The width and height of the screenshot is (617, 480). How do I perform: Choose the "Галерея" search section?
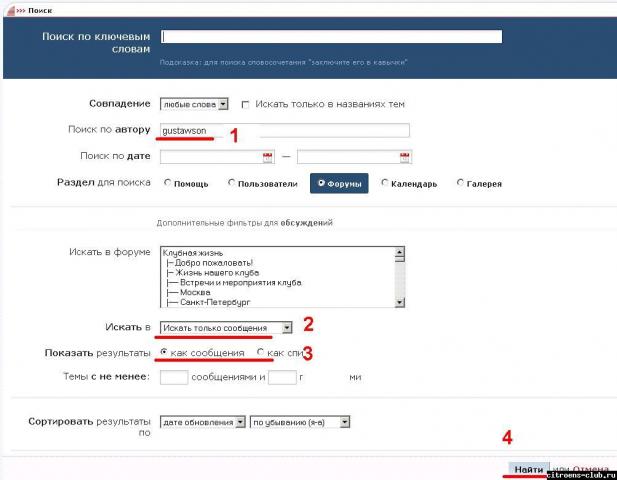point(460,183)
